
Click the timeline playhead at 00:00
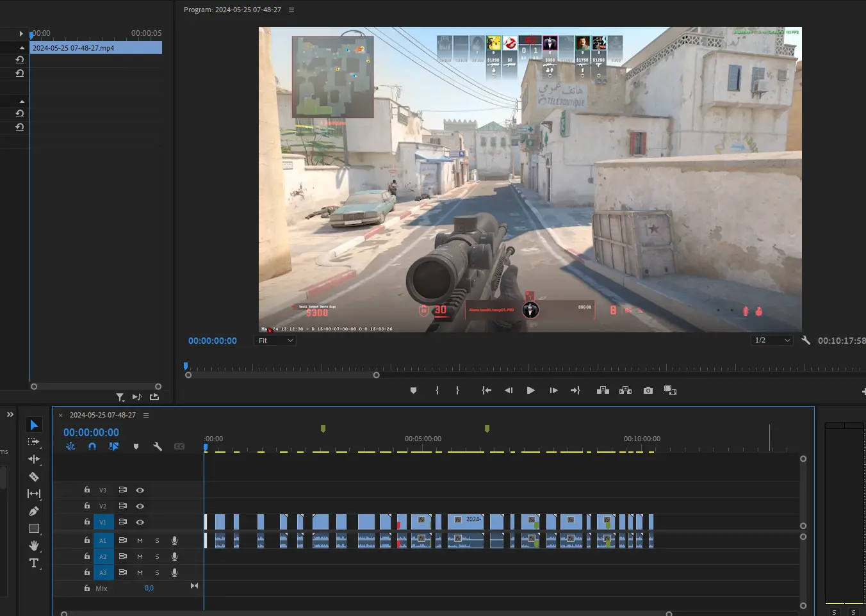point(206,448)
